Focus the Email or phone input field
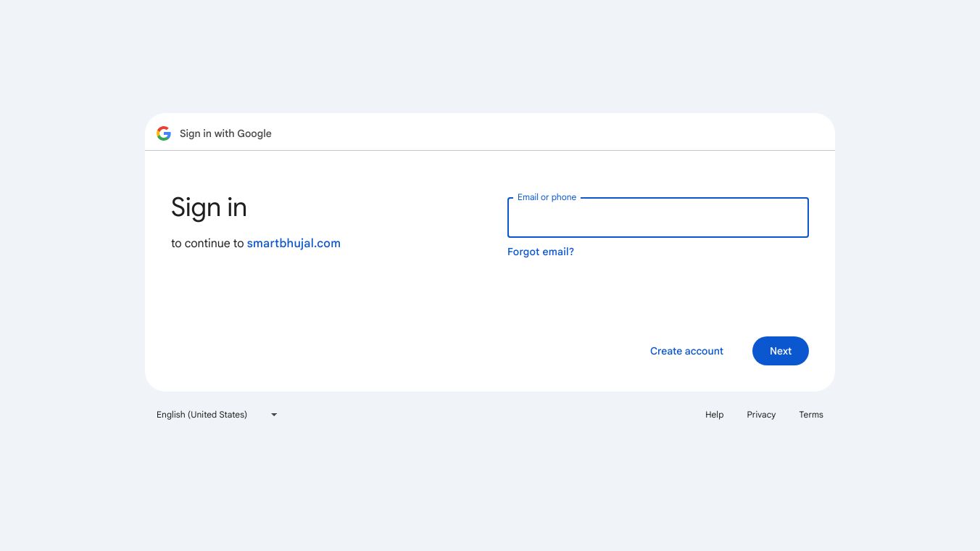The height and width of the screenshot is (551, 980). [x=657, y=218]
